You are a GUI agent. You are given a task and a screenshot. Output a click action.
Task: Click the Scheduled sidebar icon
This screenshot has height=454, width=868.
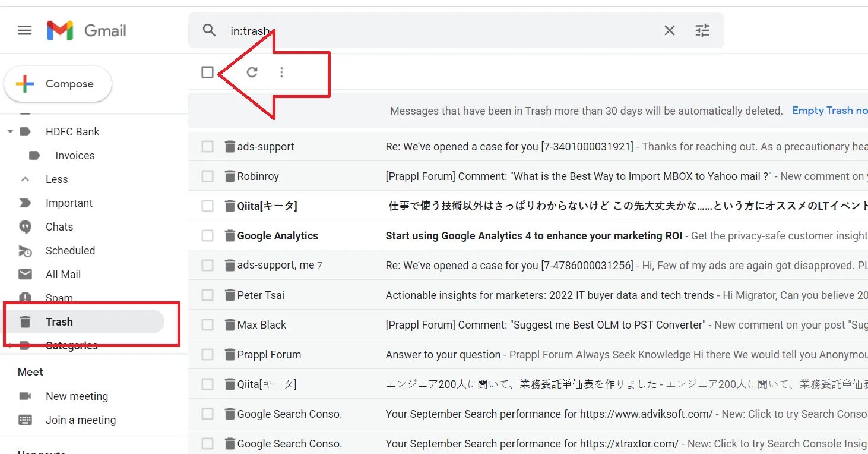tap(25, 251)
